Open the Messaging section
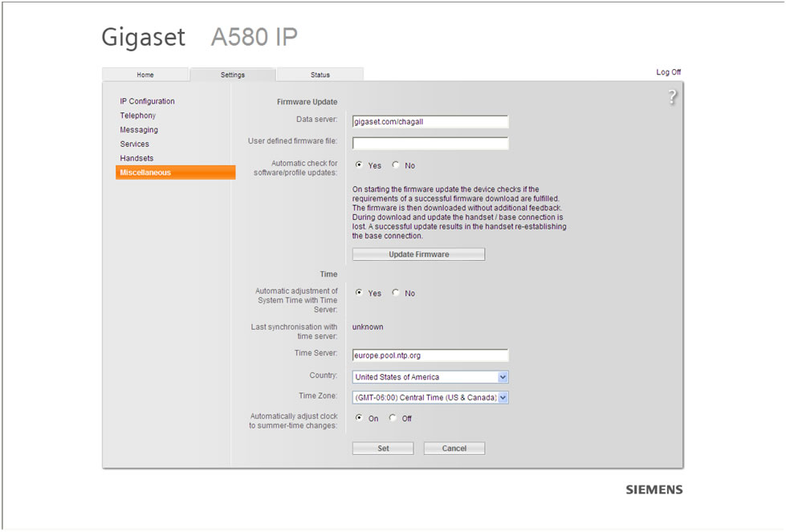Viewport: 786px width, 532px height. click(x=139, y=130)
